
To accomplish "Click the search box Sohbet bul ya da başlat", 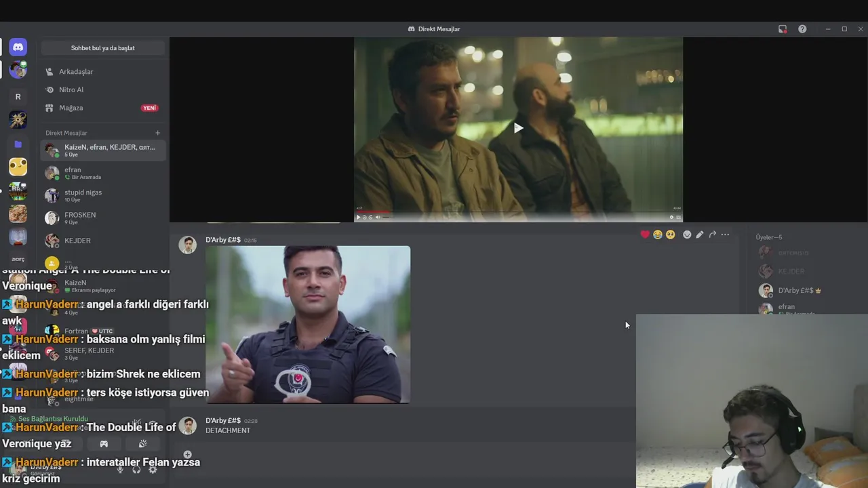I will click(103, 48).
